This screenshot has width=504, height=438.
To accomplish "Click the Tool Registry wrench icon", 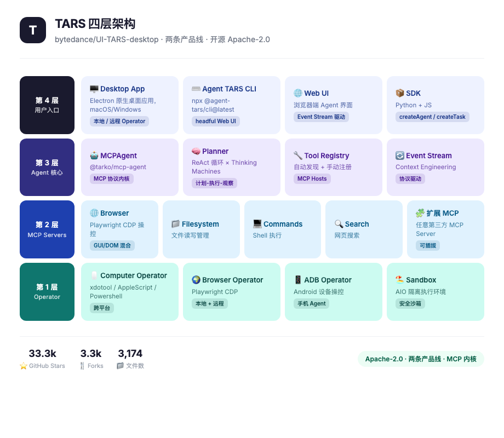I will click(x=298, y=156).
